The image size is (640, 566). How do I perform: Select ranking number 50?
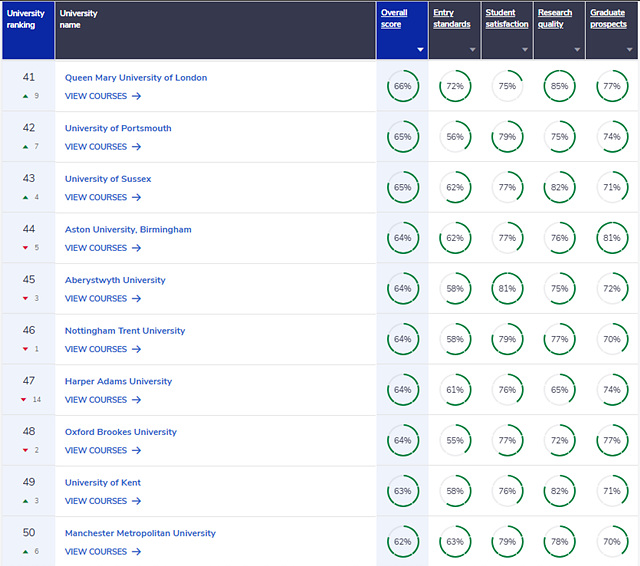[29, 533]
